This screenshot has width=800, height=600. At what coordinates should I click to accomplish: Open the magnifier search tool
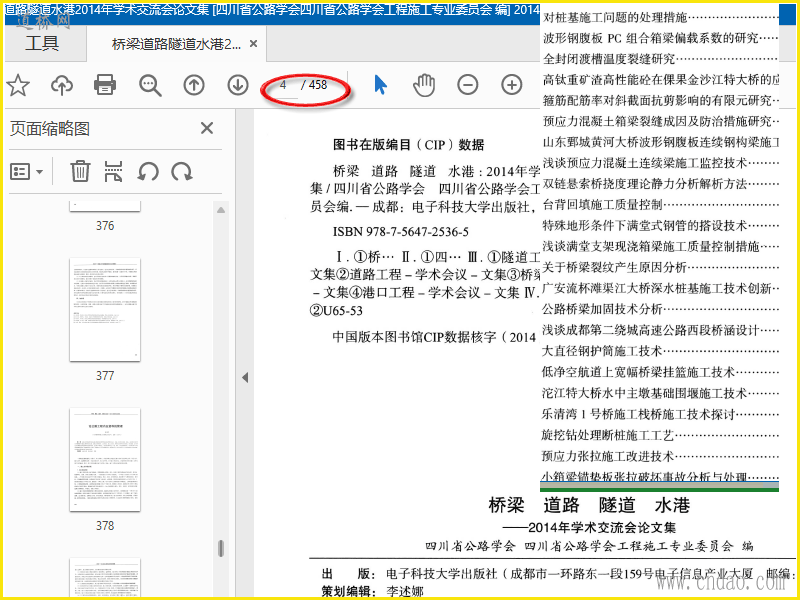(151, 86)
